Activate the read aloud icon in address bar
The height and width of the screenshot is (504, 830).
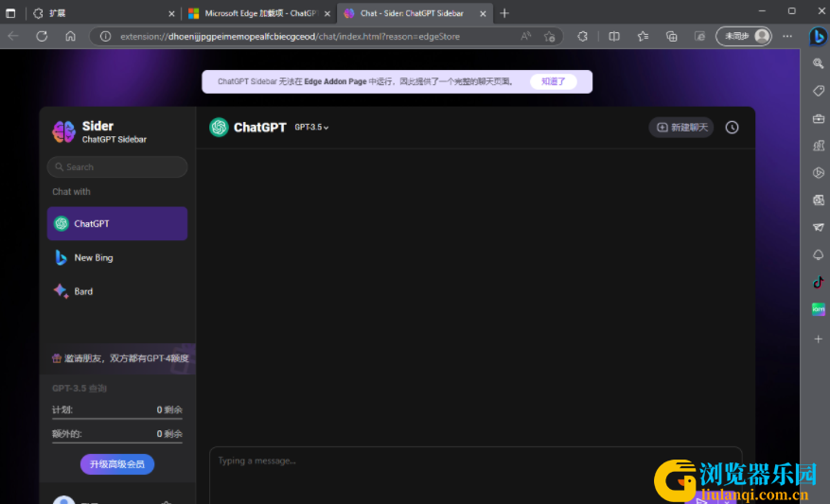point(525,37)
